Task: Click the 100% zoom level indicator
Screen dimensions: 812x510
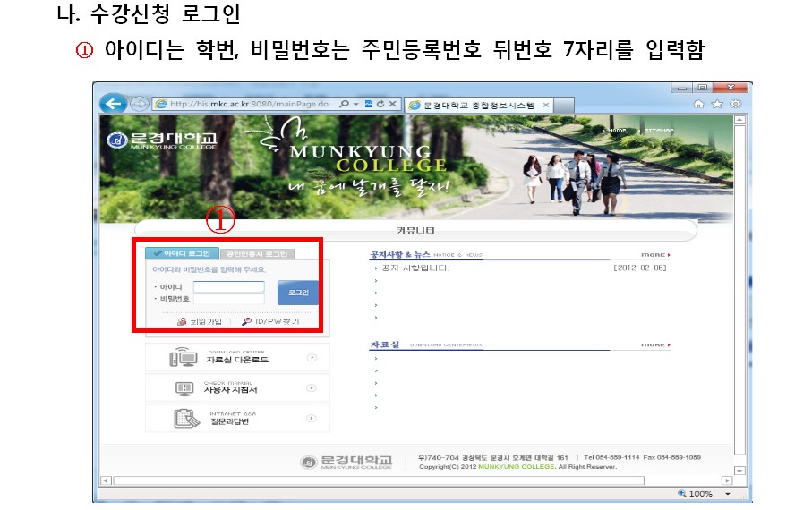Action: [696, 494]
